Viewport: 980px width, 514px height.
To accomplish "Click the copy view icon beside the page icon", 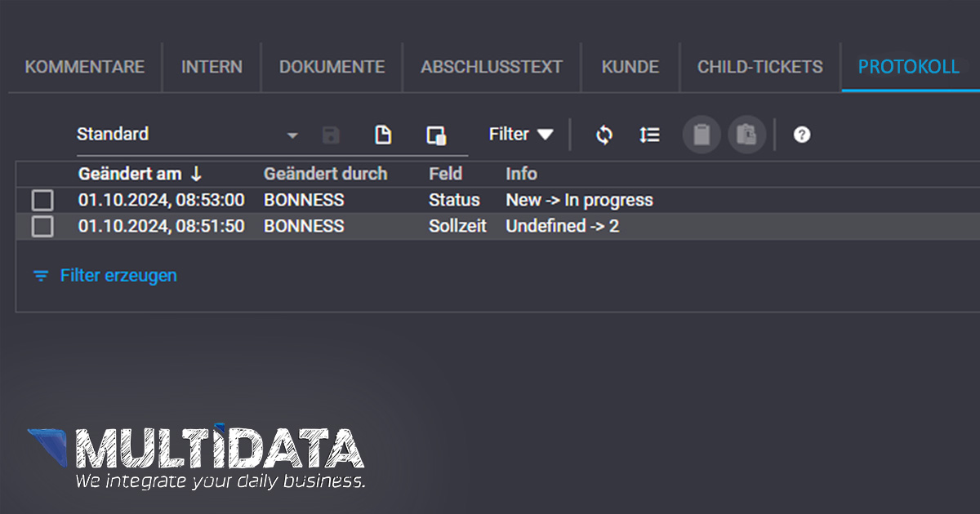I will pos(436,135).
